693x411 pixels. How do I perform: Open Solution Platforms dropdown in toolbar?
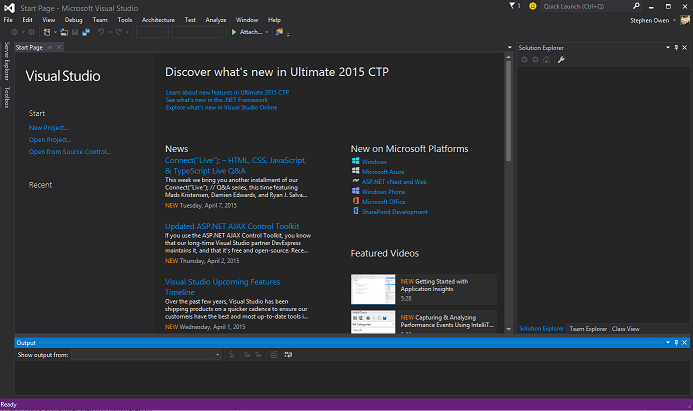[198, 32]
